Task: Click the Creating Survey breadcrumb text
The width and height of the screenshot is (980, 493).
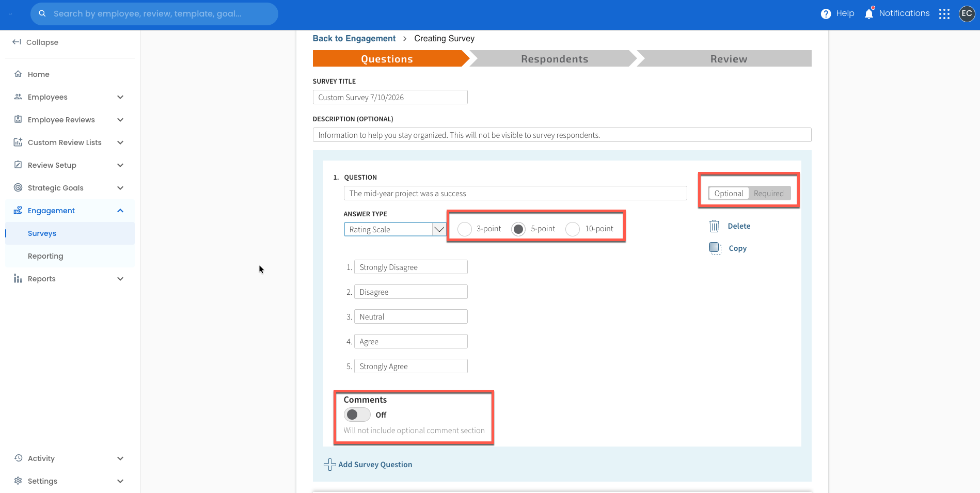Action: [444, 38]
